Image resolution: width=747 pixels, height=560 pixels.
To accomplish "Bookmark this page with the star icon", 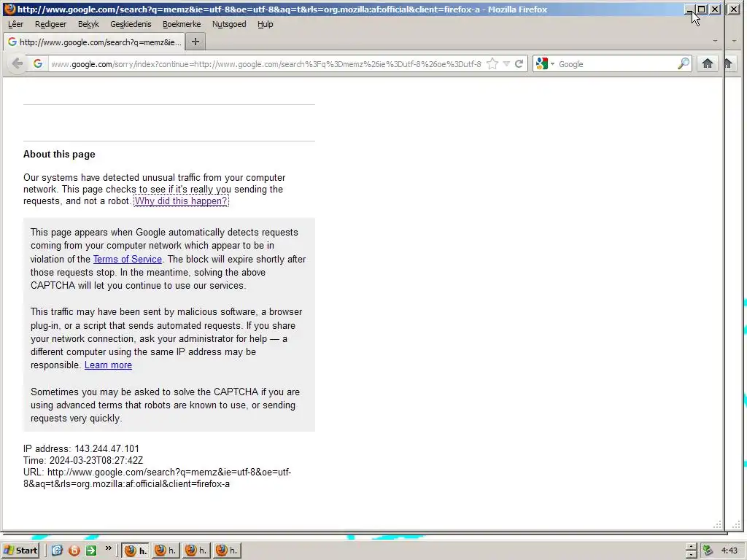I will coord(492,64).
